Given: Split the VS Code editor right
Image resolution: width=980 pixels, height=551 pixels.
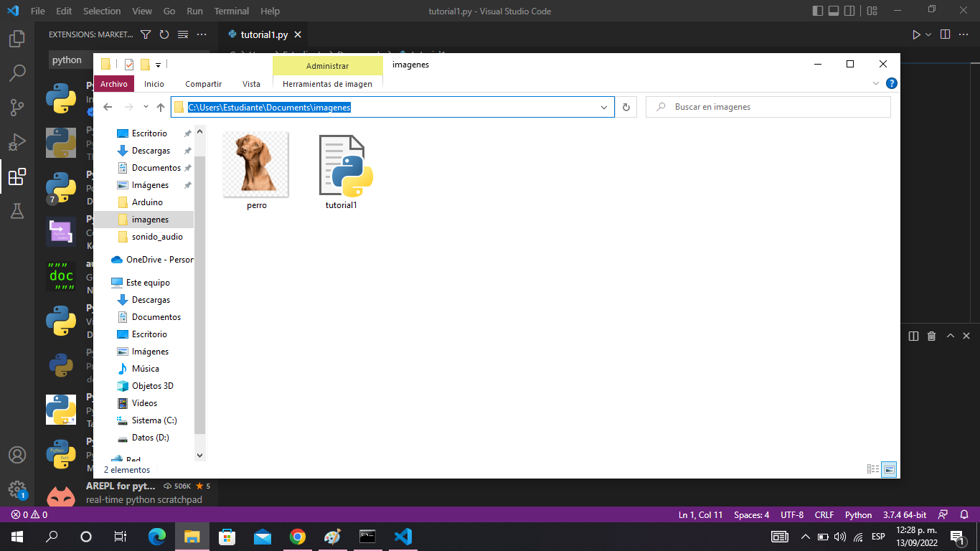Looking at the screenshot, I should coord(945,34).
